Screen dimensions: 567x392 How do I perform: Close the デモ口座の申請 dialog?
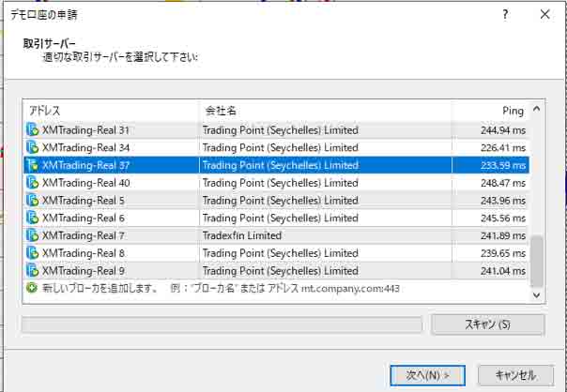coord(544,14)
